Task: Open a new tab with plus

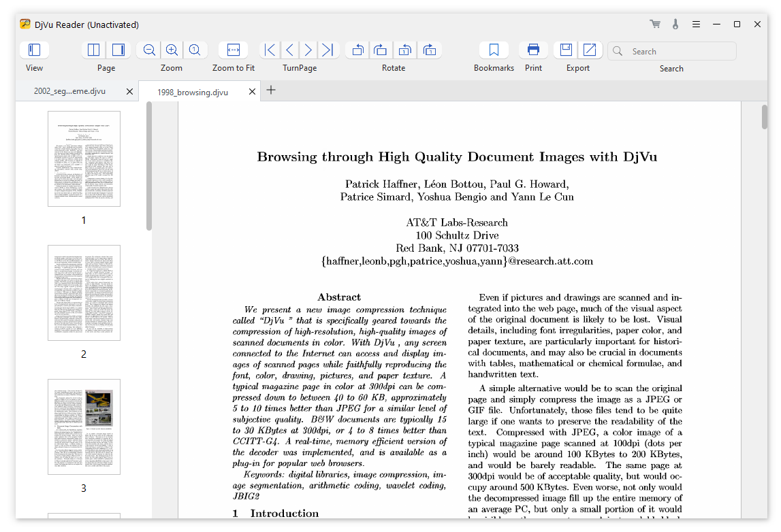Action: tap(271, 90)
